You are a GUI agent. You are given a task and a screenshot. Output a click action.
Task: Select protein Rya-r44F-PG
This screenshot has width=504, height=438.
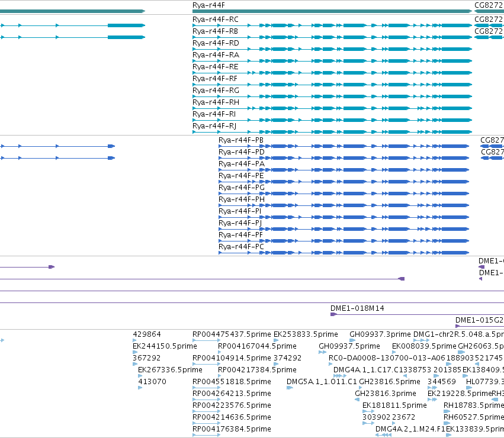[x=242, y=188]
